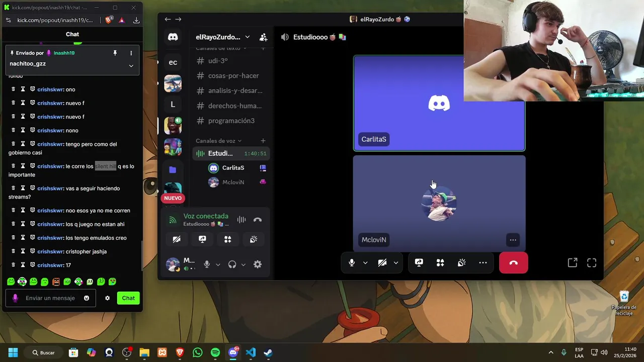Viewport: 644px width, 362px height.
Task: Open the cosas-por-hacer channel
Action: (x=231, y=75)
